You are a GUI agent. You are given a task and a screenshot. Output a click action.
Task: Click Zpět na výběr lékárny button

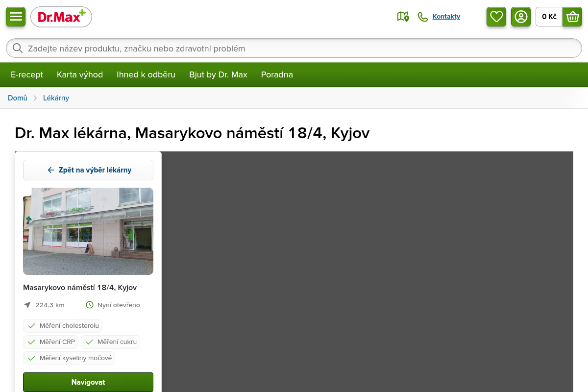click(x=88, y=170)
